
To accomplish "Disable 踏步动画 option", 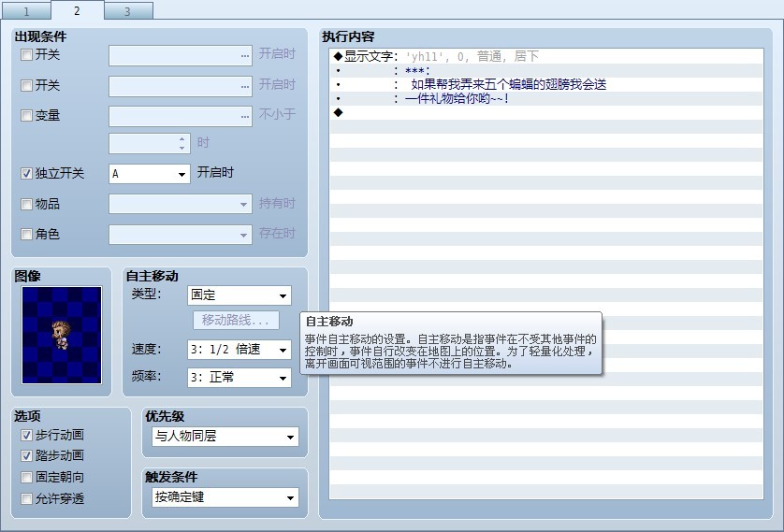I will pos(26,455).
